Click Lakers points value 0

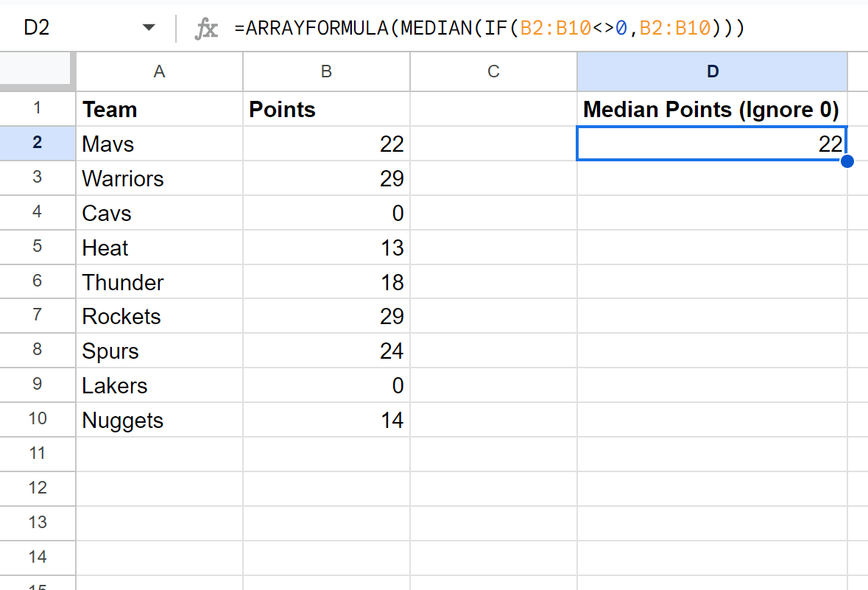326,385
